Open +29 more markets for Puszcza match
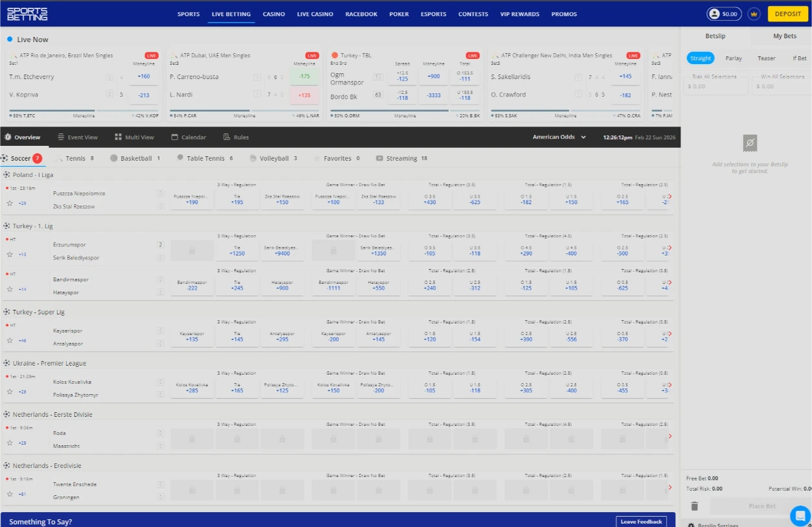The image size is (812, 527). (x=23, y=203)
